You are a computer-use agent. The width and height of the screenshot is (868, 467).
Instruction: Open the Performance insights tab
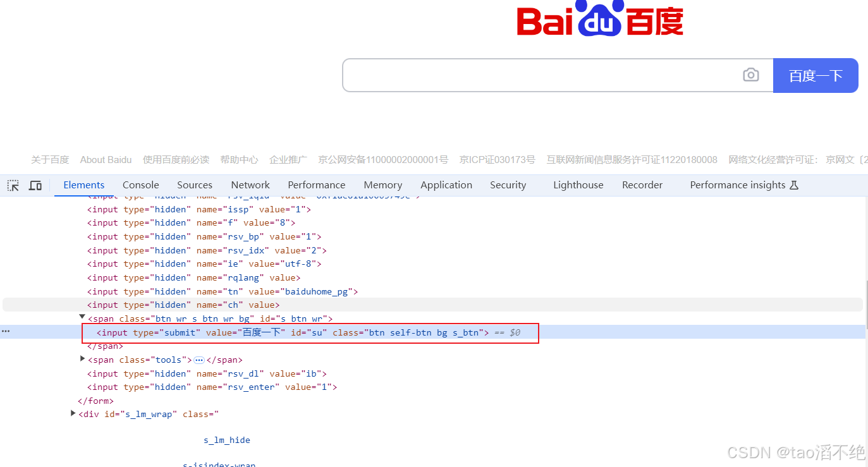(x=738, y=185)
